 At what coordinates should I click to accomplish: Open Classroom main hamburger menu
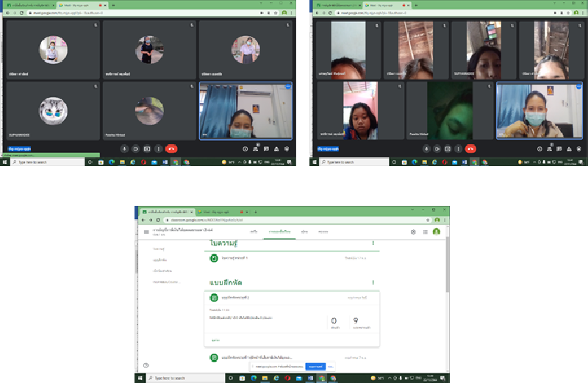pyautogui.click(x=146, y=232)
